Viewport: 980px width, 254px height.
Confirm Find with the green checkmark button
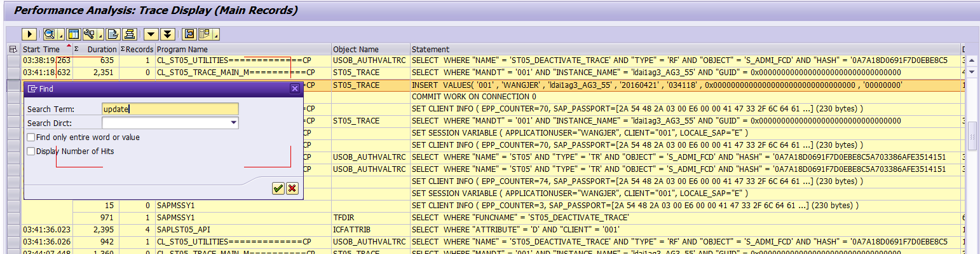tap(278, 188)
